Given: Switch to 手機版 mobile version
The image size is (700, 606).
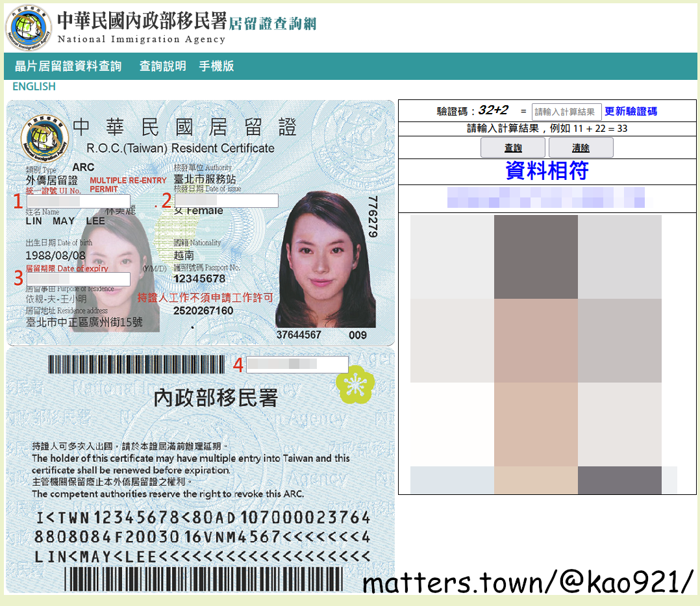Looking at the screenshot, I should (216, 66).
